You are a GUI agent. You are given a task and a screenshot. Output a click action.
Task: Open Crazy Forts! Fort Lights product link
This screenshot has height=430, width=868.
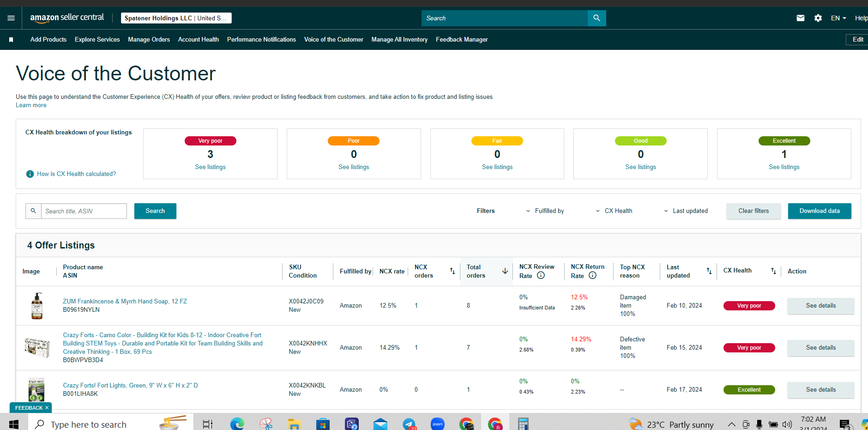(x=130, y=386)
